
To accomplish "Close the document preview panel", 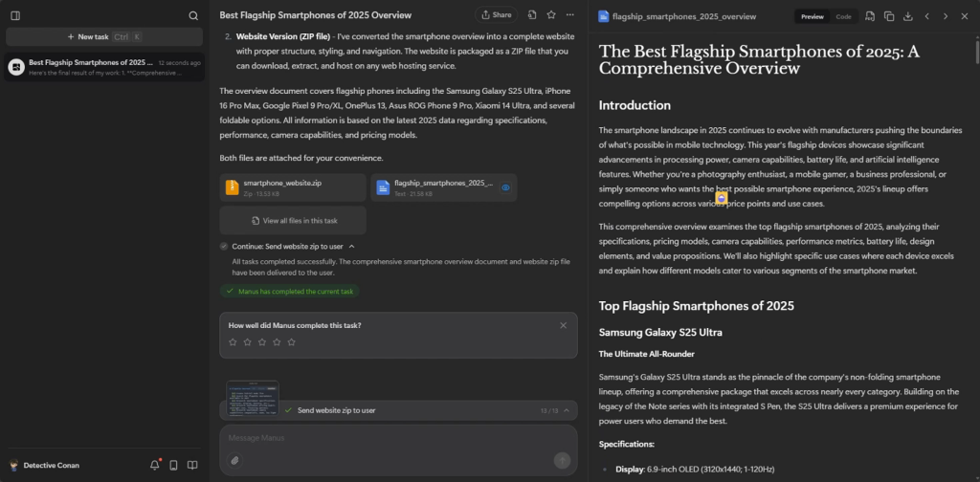I will click(965, 16).
